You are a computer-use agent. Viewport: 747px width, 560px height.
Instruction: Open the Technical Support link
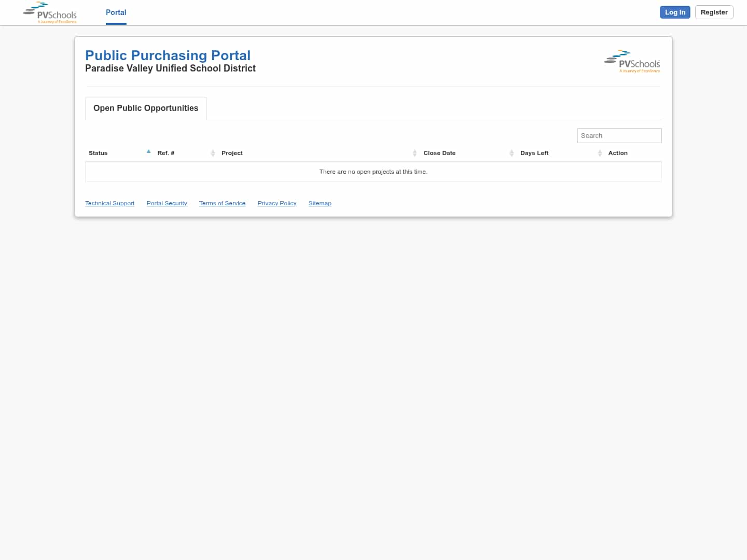[x=109, y=203]
